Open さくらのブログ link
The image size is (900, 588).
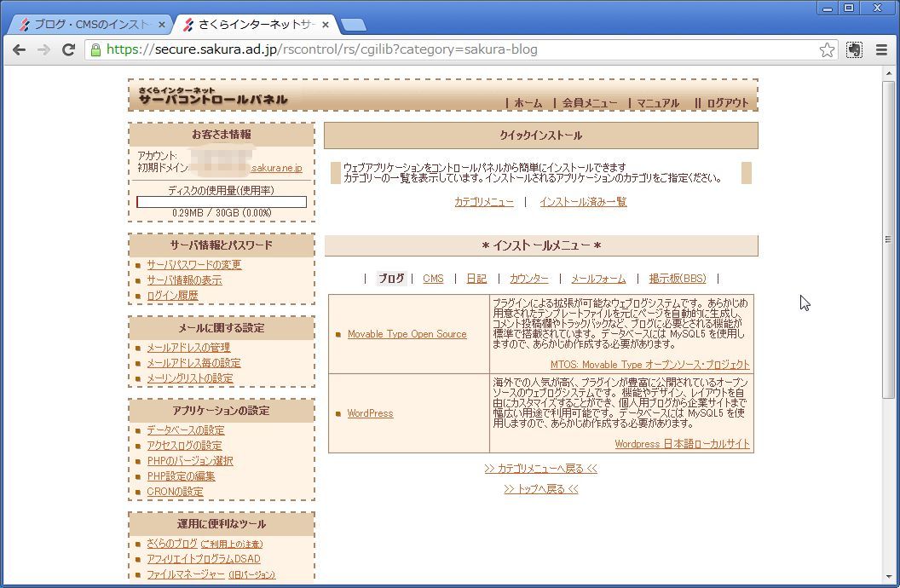coord(172,543)
